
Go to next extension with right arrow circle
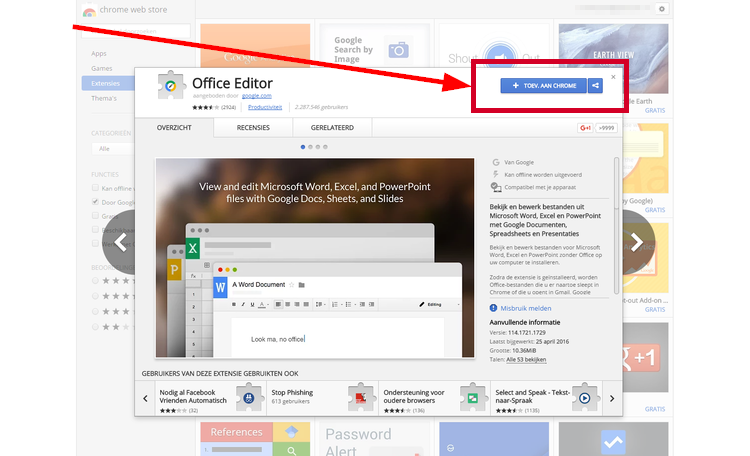point(638,242)
